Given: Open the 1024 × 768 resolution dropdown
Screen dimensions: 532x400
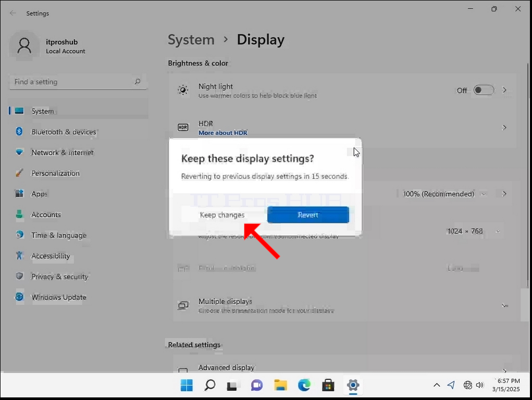Looking at the screenshot, I should tap(474, 231).
